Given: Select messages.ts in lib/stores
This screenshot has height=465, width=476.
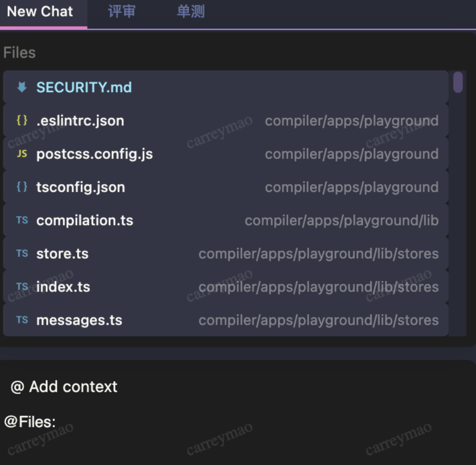Looking at the screenshot, I should pos(226,320).
